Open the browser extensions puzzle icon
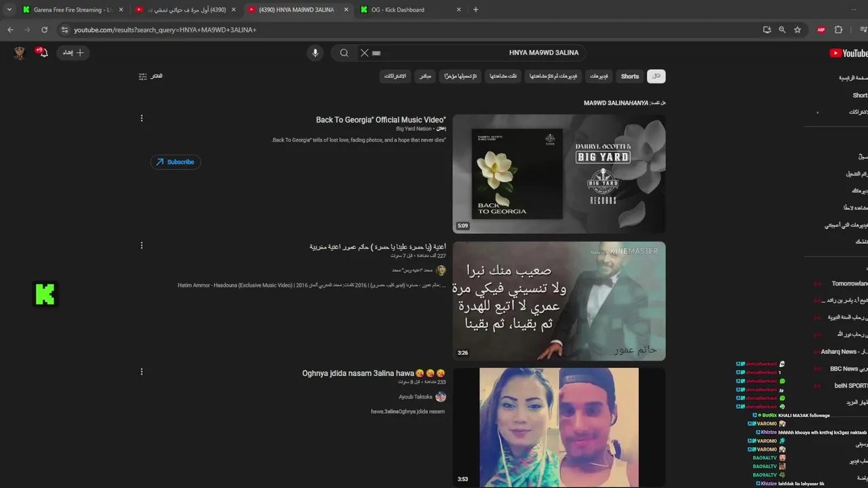Viewport: 868px width, 488px height. [x=838, y=30]
